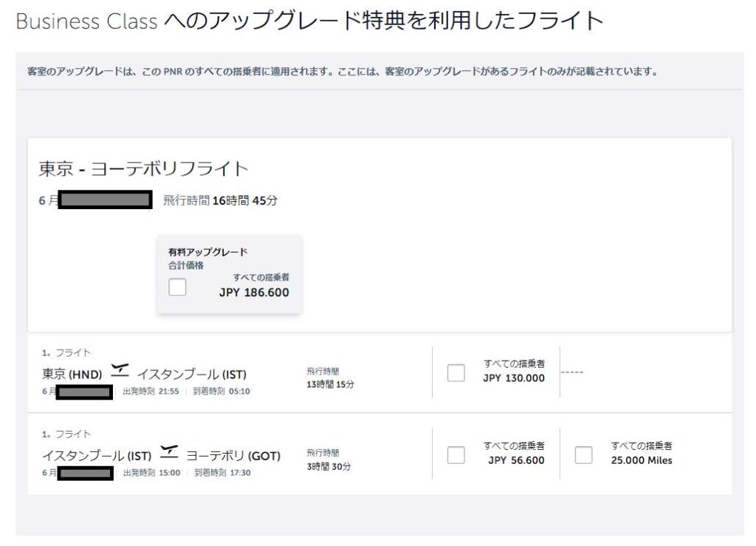
Task: Tick the total paid upgrade checkbox for JPY 186.600
Action: point(177,287)
